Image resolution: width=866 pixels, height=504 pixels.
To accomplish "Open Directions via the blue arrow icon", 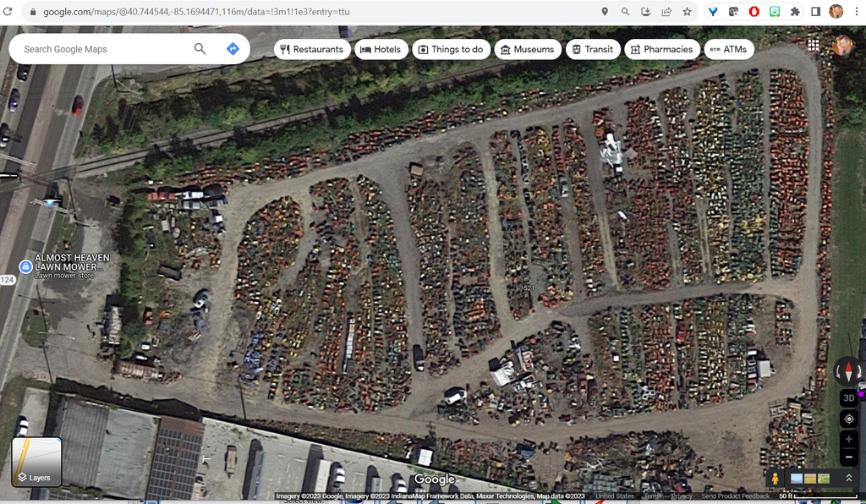I will click(x=233, y=49).
